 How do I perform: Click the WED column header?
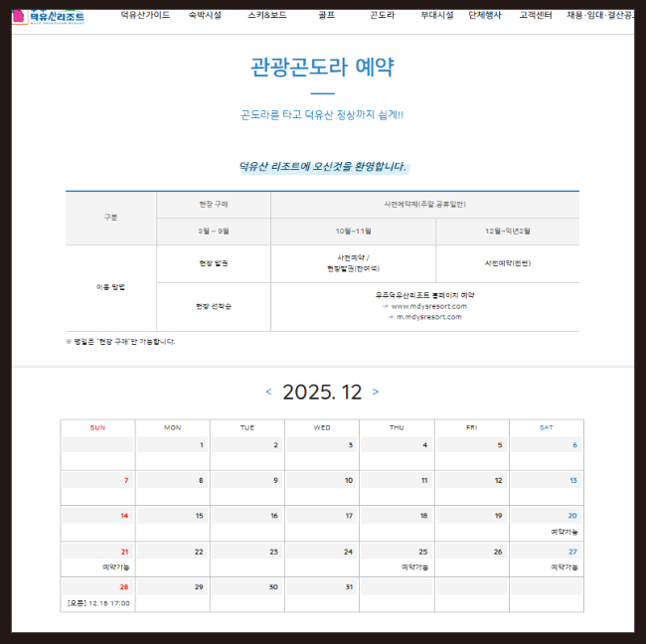point(322,427)
